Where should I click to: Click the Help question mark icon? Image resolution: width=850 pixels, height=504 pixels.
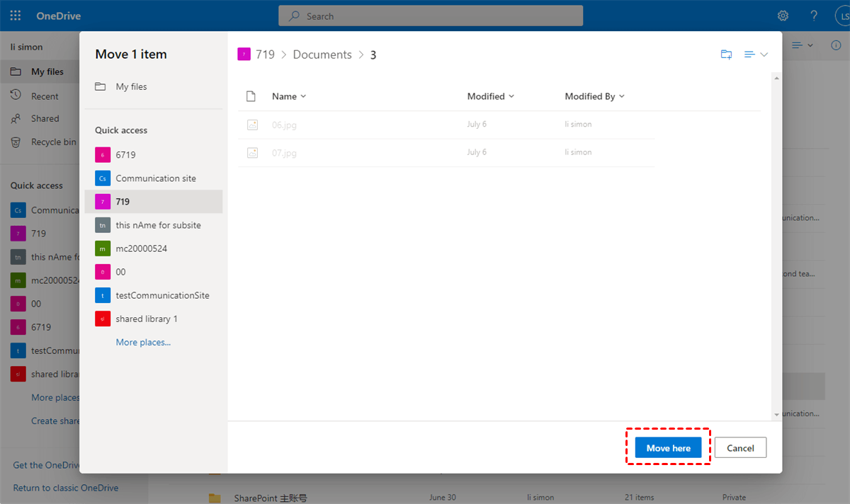pyautogui.click(x=814, y=16)
